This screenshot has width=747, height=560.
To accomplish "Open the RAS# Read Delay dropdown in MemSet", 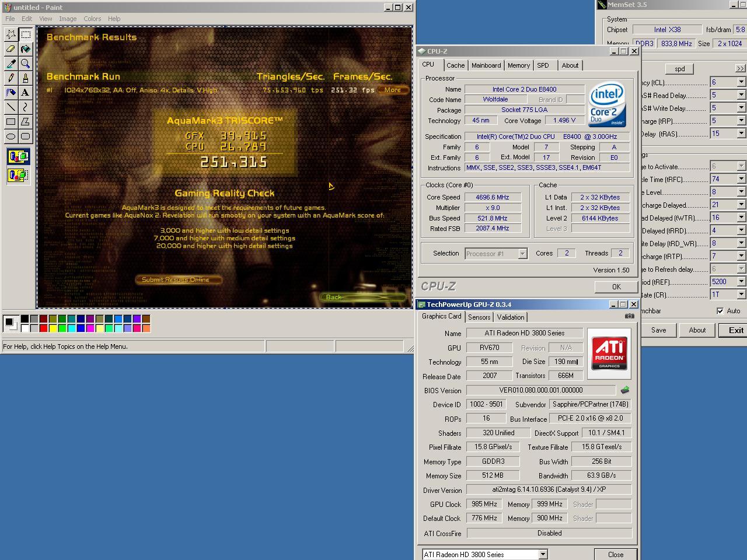I will click(741, 95).
